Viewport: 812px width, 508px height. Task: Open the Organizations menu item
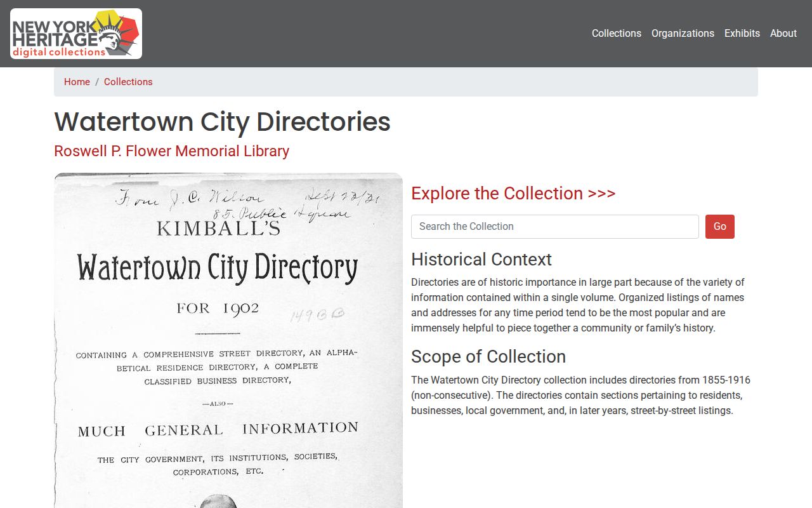[x=683, y=34]
